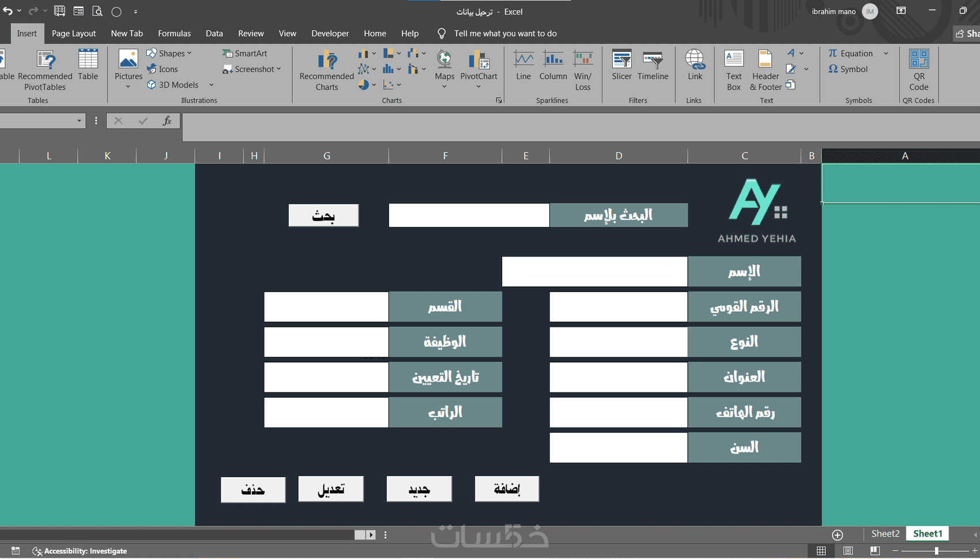Click the تعديل edit button

click(x=331, y=489)
